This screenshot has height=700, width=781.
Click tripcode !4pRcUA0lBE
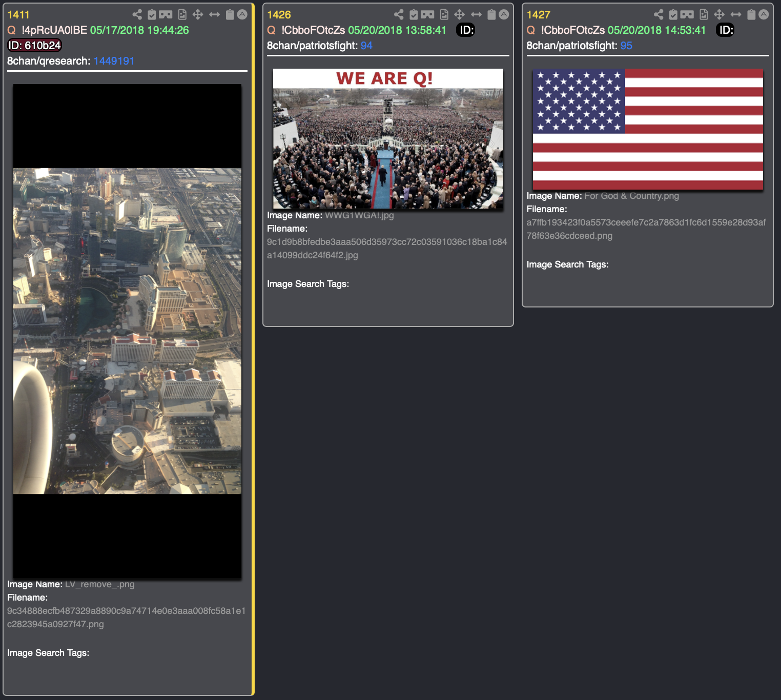(x=54, y=30)
